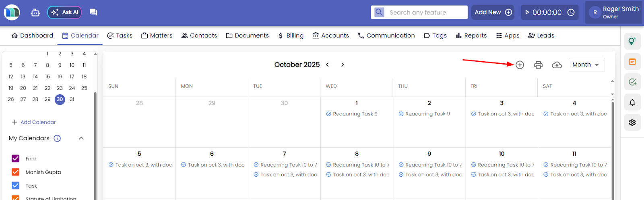Open notifications bell in right sidebar
Viewport: 644px width, 200px height.
[632, 102]
